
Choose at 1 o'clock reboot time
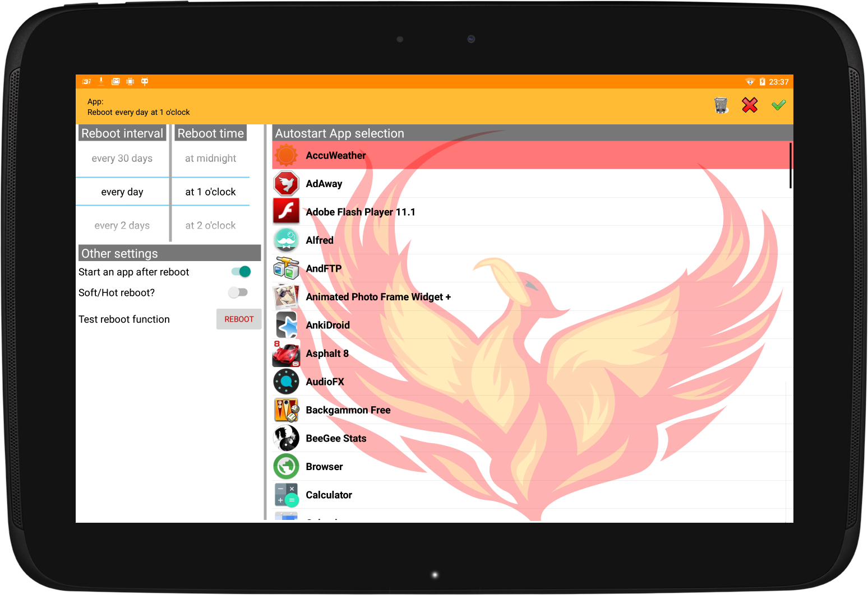(x=211, y=192)
